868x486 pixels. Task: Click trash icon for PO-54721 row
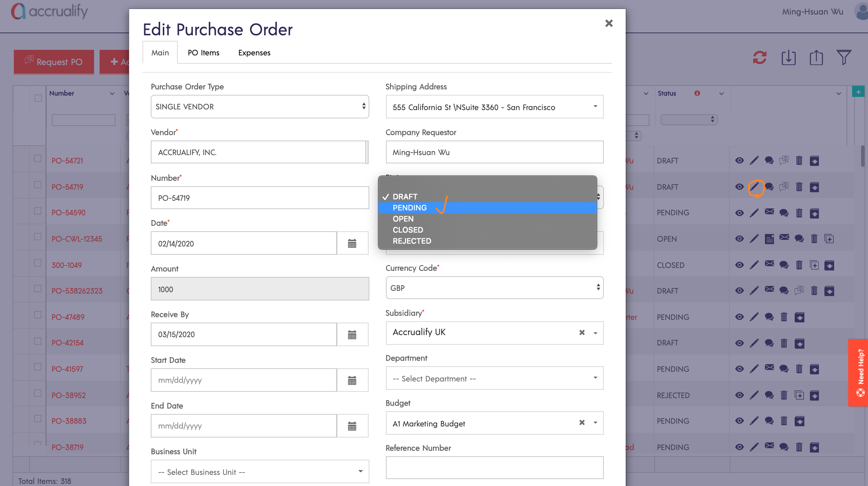coord(799,161)
